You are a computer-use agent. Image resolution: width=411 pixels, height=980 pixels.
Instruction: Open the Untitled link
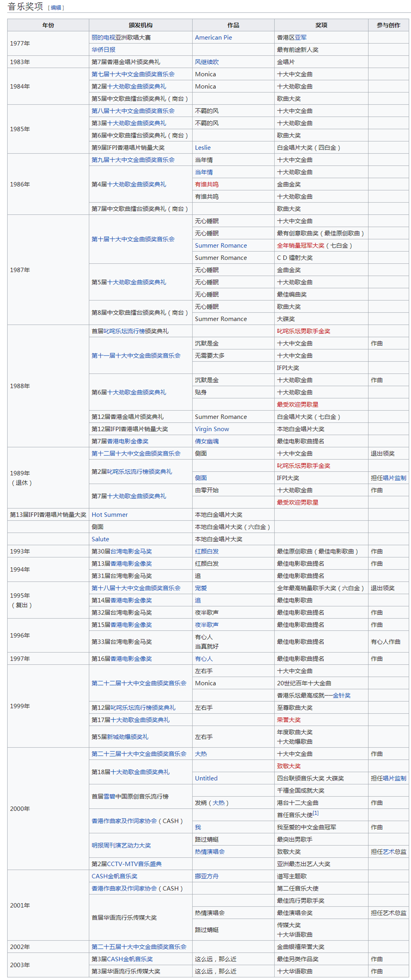click(206, 778)
